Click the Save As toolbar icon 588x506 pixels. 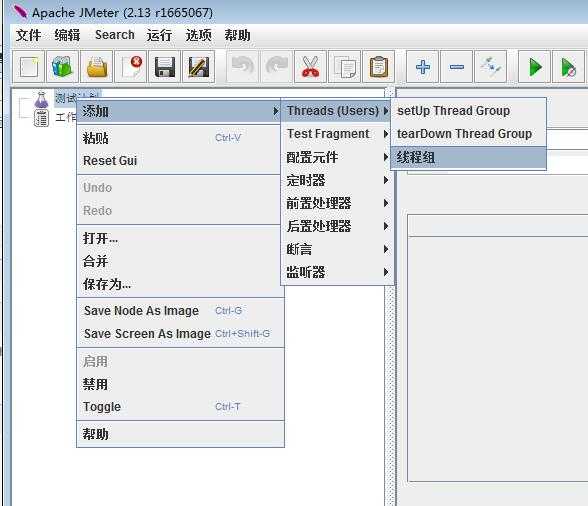coord(198,67)
